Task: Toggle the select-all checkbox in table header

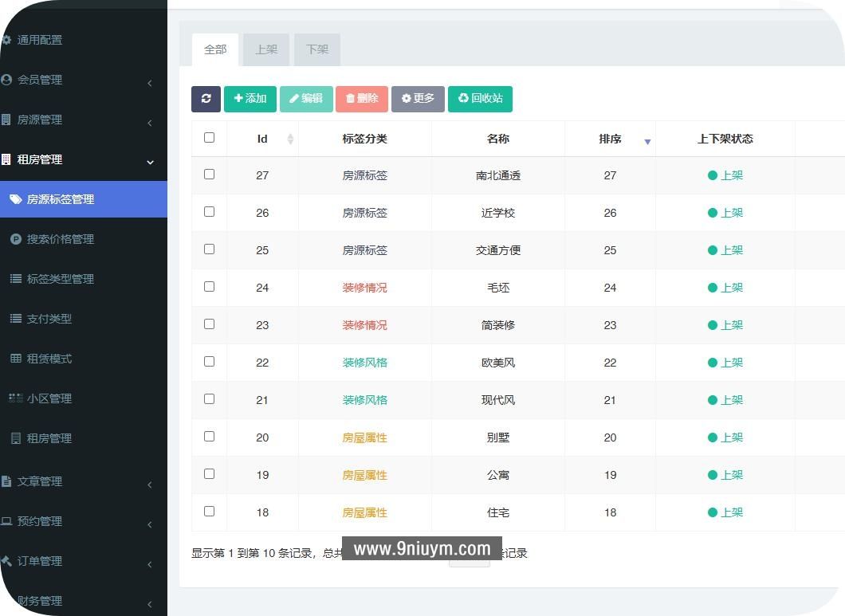Action: pyautogui.click(x=209, y=137)
